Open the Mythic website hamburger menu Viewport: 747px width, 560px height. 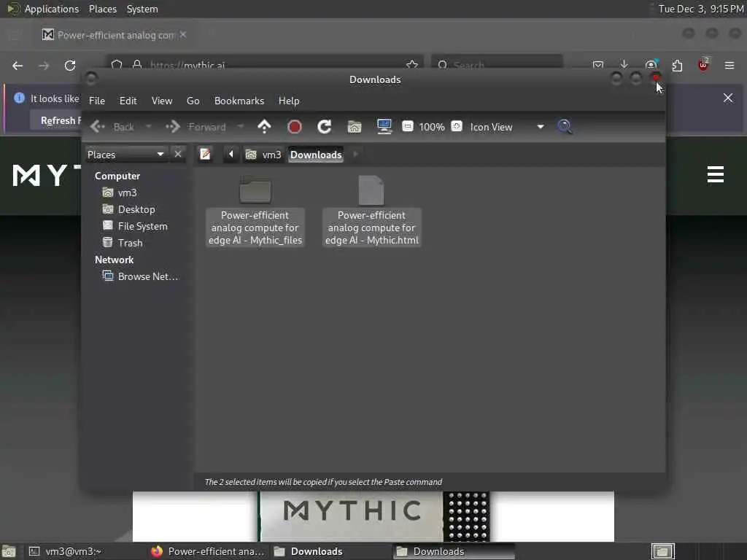point(716,174)
